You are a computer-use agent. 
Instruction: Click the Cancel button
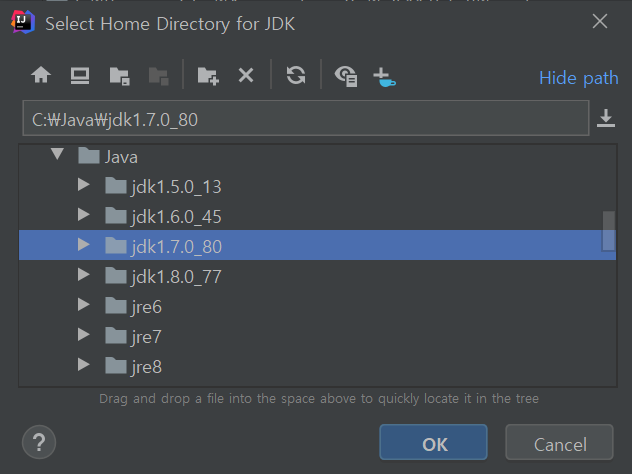click(559, 442)
